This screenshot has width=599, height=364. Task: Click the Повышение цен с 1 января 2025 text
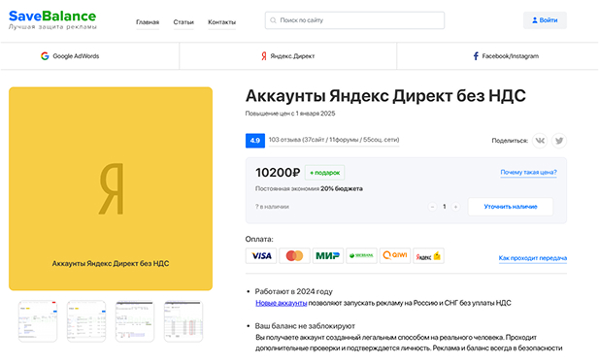[x=290, y=114]
